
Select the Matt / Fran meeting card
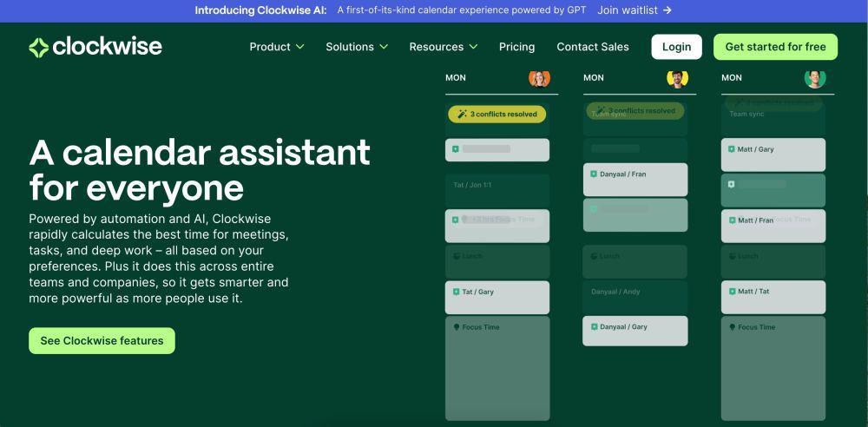tap(773, 226)
